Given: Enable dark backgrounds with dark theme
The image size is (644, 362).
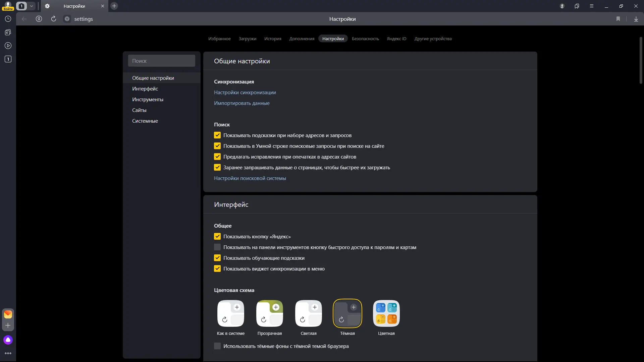Looking at the screenshot, I should click(217, 346).
